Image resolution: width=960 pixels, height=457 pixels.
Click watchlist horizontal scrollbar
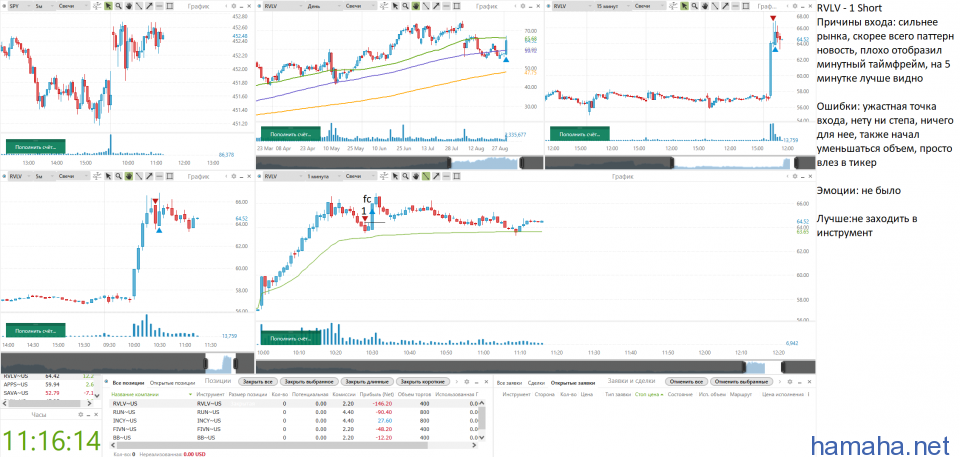click(x=49, y=403)
